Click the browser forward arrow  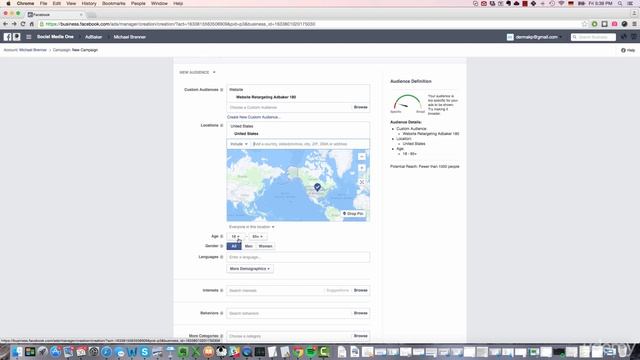[x=14, y=24]
